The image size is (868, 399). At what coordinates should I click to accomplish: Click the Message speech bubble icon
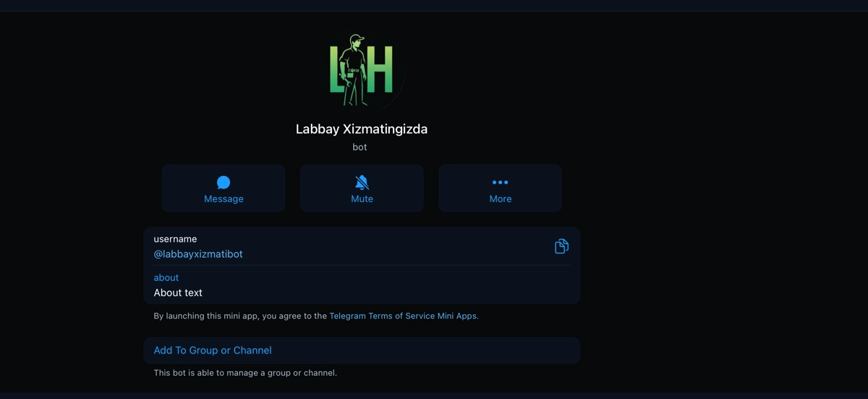point(224,182)
